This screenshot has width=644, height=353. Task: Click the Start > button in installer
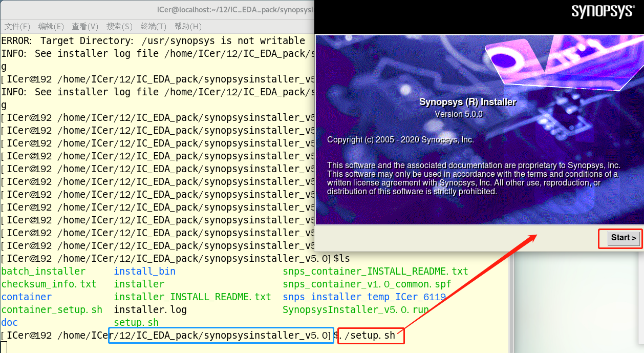click(x=623, y=238)
